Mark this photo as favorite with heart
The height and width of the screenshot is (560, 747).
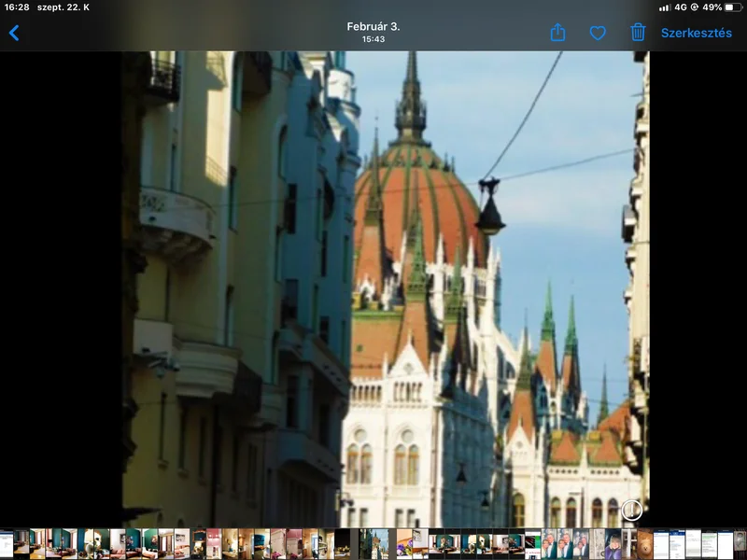[x=598, y=33]
